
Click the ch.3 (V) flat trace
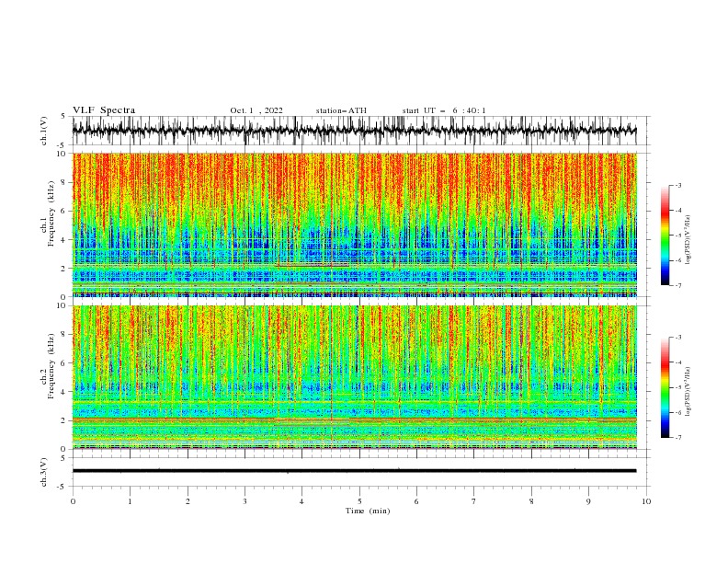click(354, 471)
